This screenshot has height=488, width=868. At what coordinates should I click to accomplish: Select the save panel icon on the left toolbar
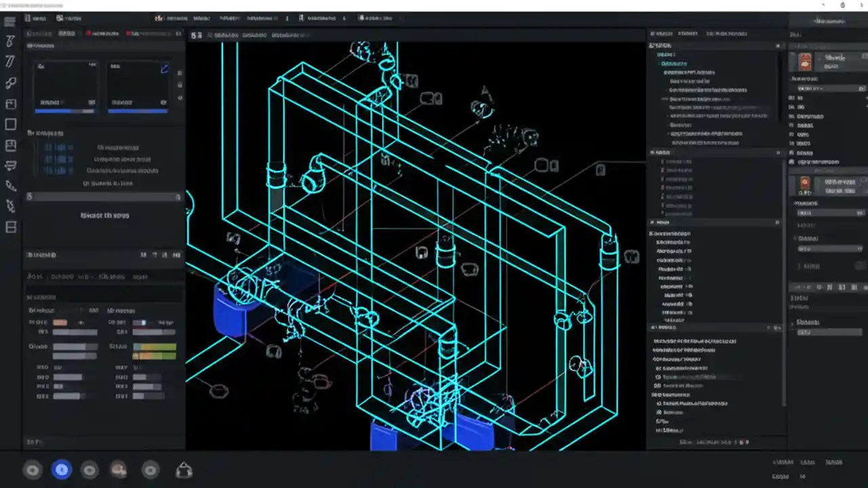[9, 145]
